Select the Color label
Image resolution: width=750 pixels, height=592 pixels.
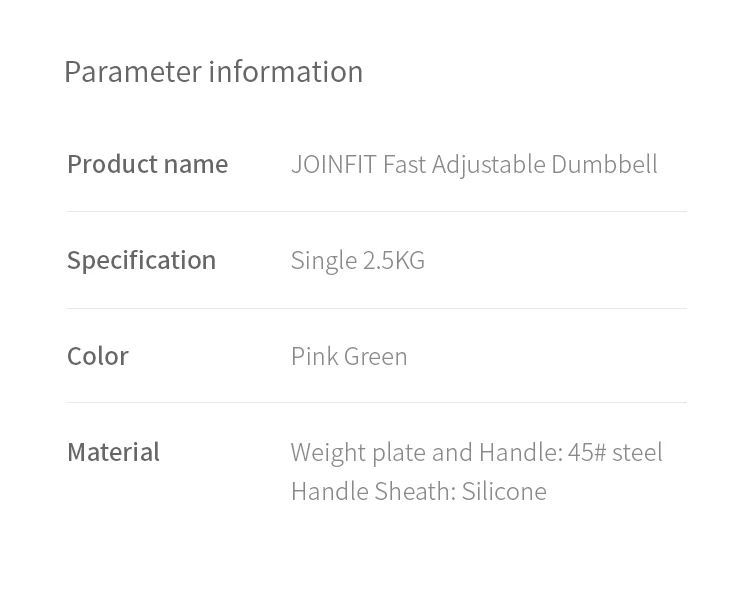pos(98,357)
